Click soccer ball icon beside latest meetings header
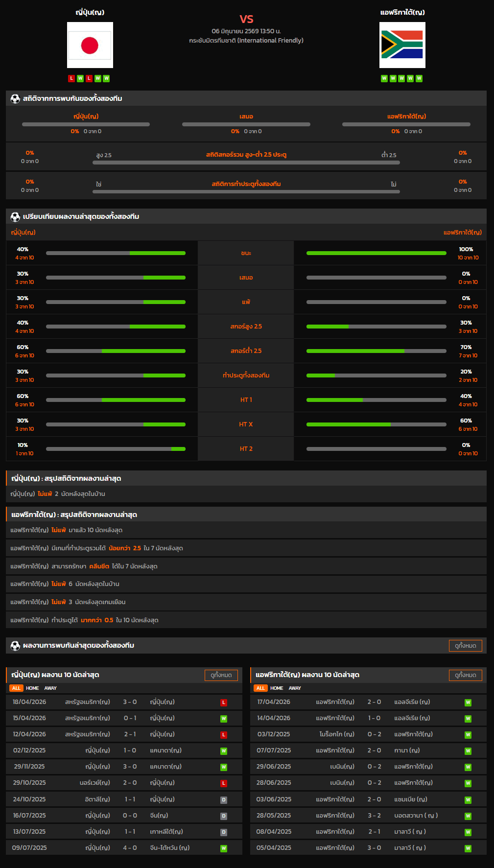494x868 pixels. (x=15, y=645)
